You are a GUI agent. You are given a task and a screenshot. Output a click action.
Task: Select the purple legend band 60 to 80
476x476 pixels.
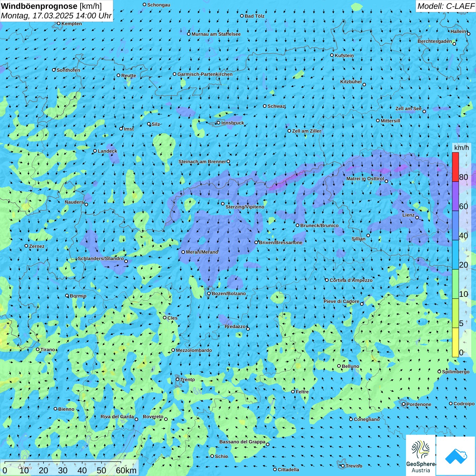tap(455, 197)
